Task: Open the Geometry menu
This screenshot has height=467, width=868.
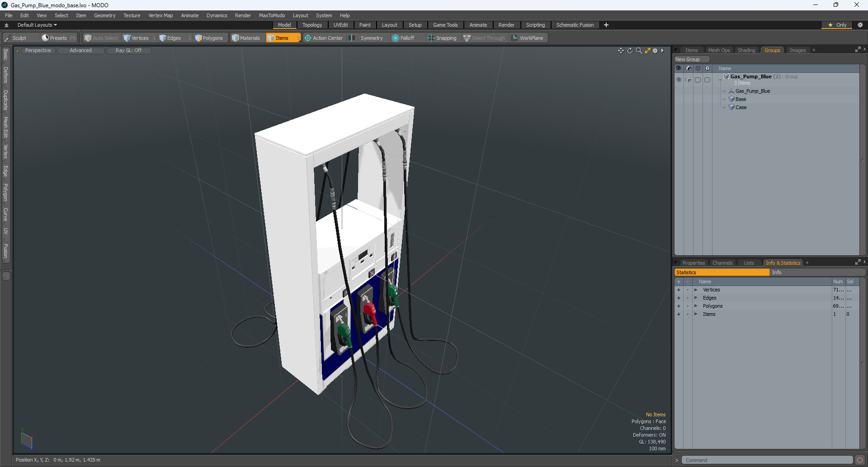Action: coord(104,15)
